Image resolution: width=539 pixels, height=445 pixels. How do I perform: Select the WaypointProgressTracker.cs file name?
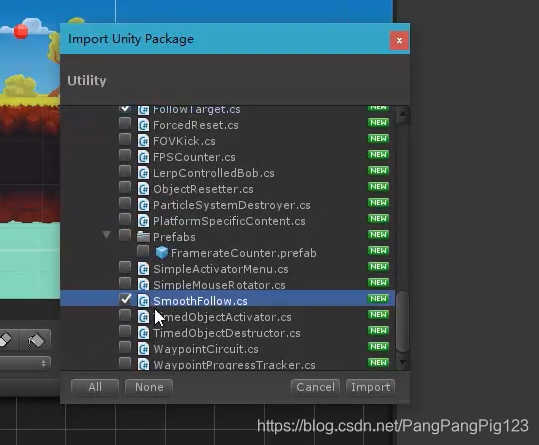(x=234, y=365)
